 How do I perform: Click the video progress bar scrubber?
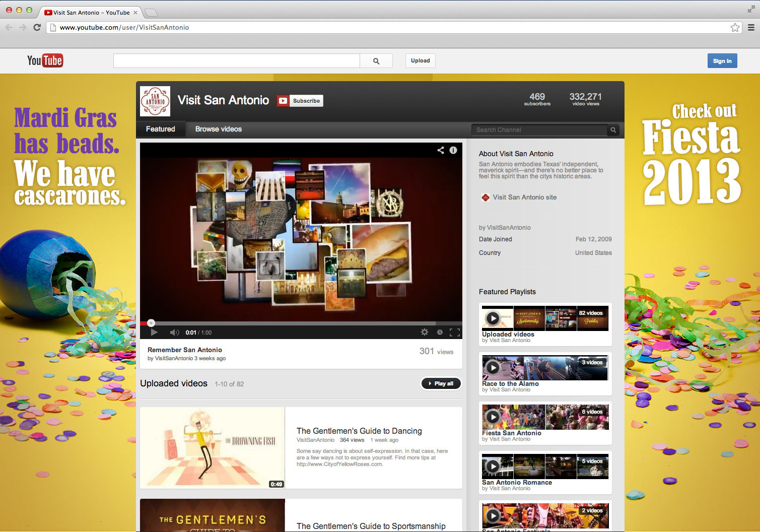pos(151,323)
